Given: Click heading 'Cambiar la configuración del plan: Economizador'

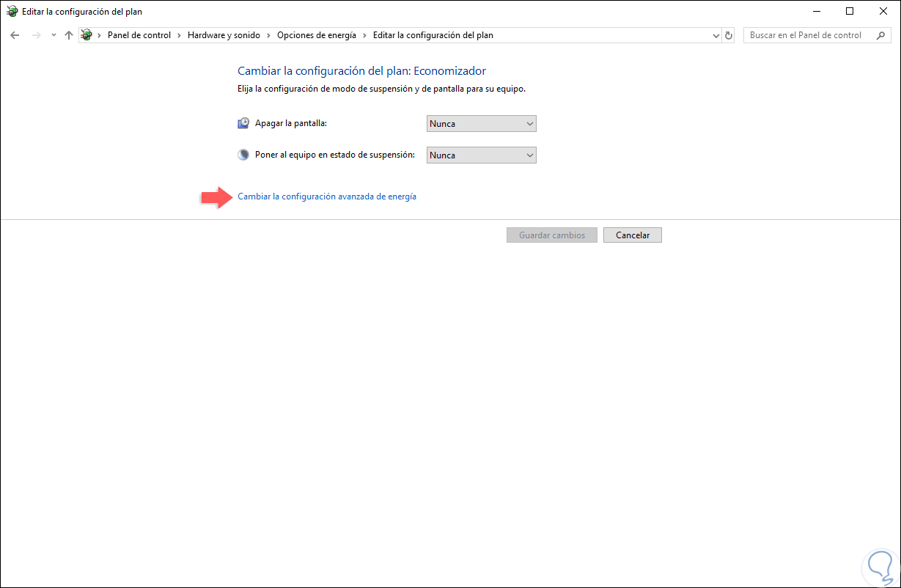Looking at the screenshot, I should coord(362,71).
